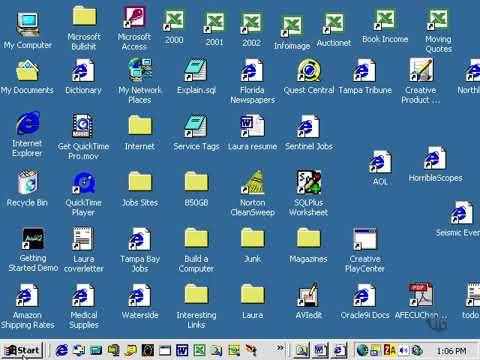
Task: Switch to the running Internet Explorer taskbar button
Action: pos(339,350)
